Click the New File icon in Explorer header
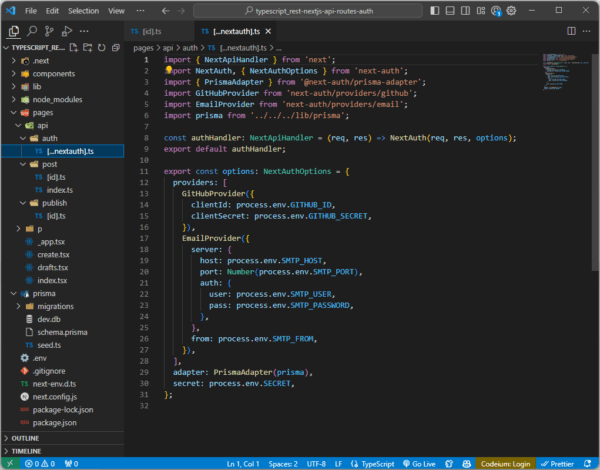 73,47
